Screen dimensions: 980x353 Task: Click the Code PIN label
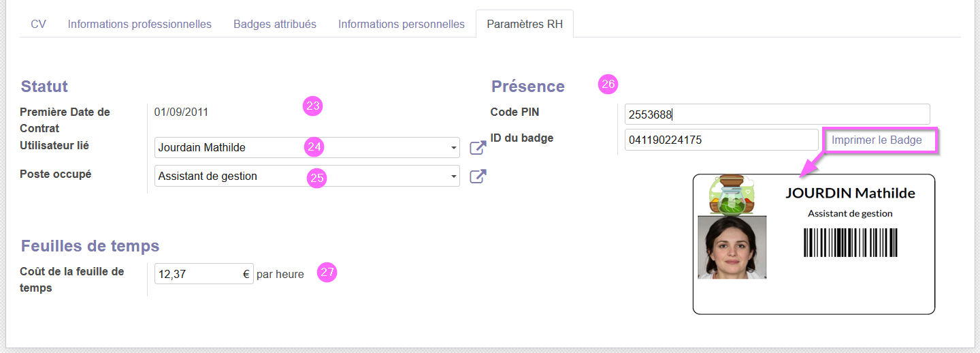click(514, 112)
